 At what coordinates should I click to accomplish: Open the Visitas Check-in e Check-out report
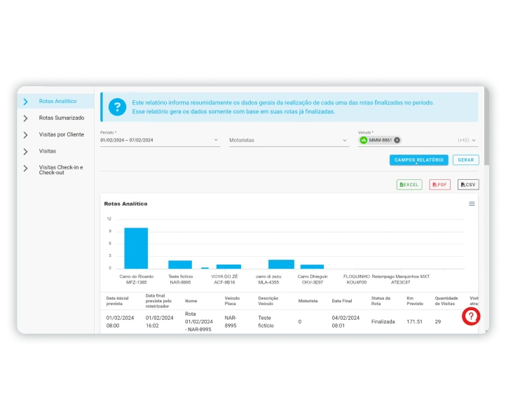[61, 170]
